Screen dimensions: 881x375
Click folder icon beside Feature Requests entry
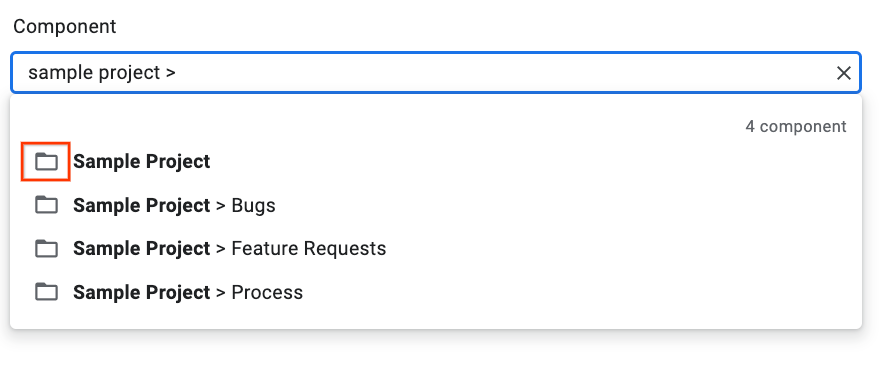[46, 249]
